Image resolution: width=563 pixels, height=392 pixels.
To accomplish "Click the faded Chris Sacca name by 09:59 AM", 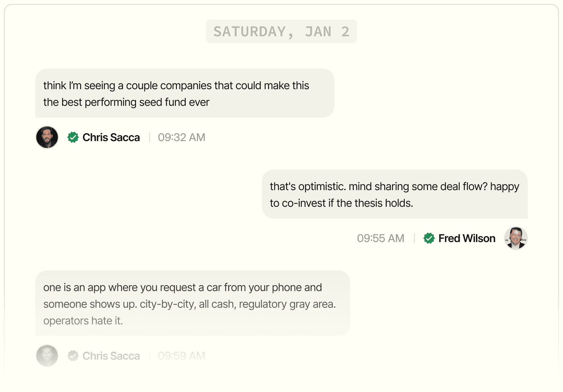I will 111,356.
